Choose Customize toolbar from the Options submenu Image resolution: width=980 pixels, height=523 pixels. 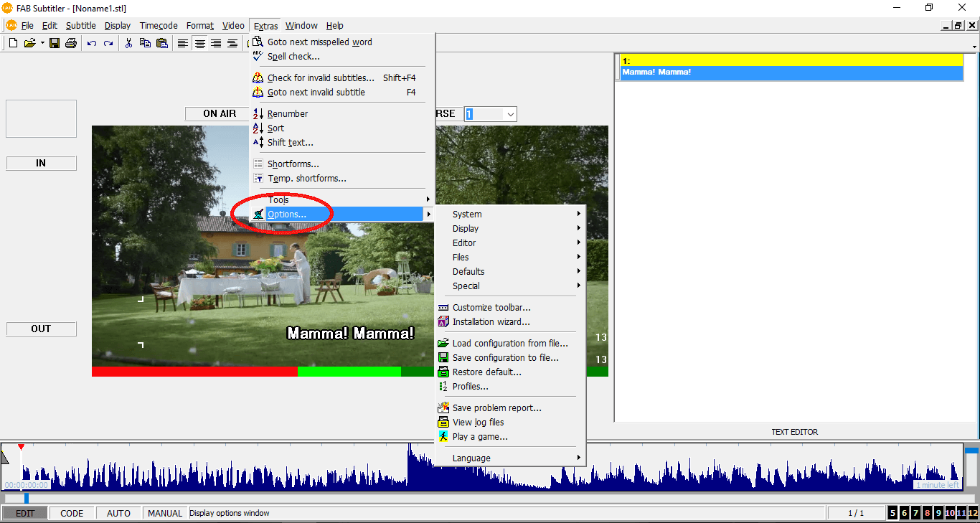coord(491,307)
